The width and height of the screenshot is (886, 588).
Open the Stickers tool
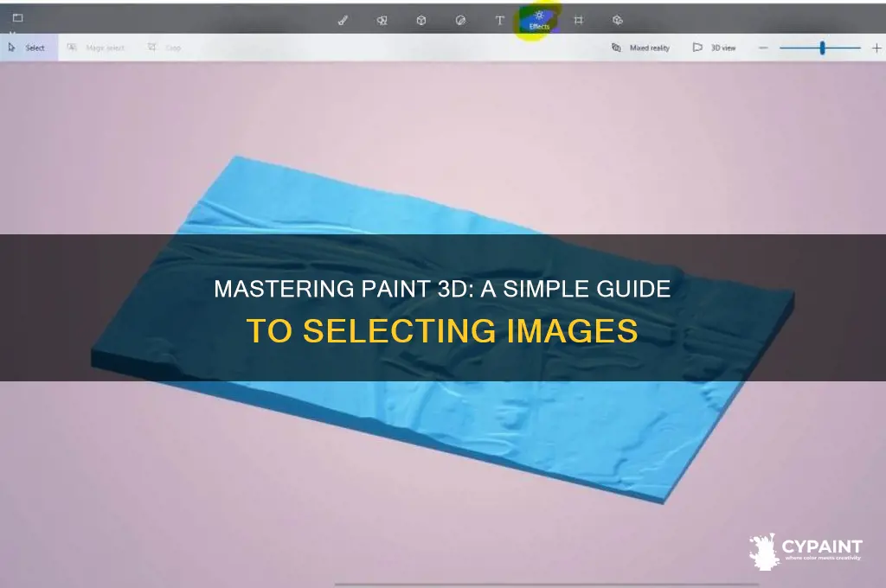(460, 21)
